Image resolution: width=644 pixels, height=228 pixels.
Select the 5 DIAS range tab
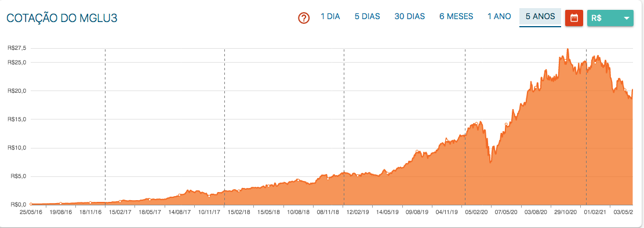click(367, 17)
